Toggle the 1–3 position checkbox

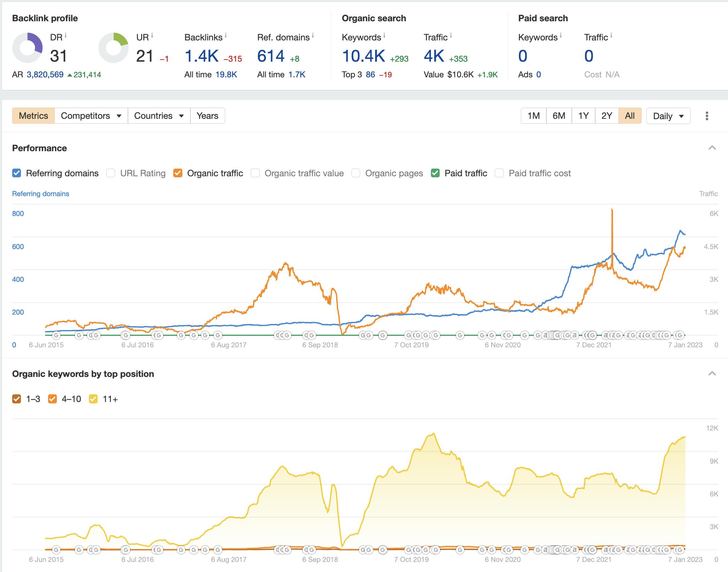click(x=16, y=399)
